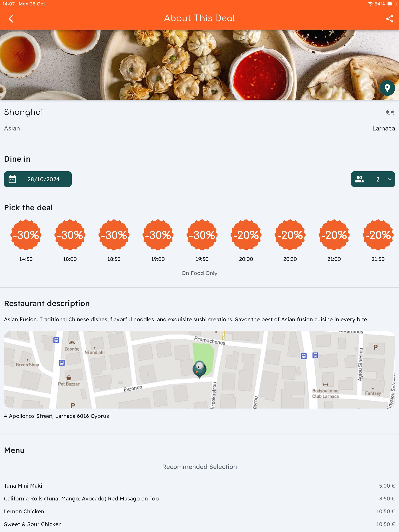399x532 pixels.
Task: Open the Tuna Mini Maki menu item
Action: [199, 486]
